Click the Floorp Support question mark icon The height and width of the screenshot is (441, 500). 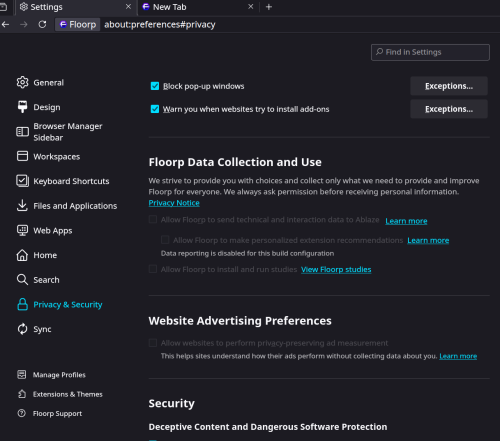tap(22, 413)
